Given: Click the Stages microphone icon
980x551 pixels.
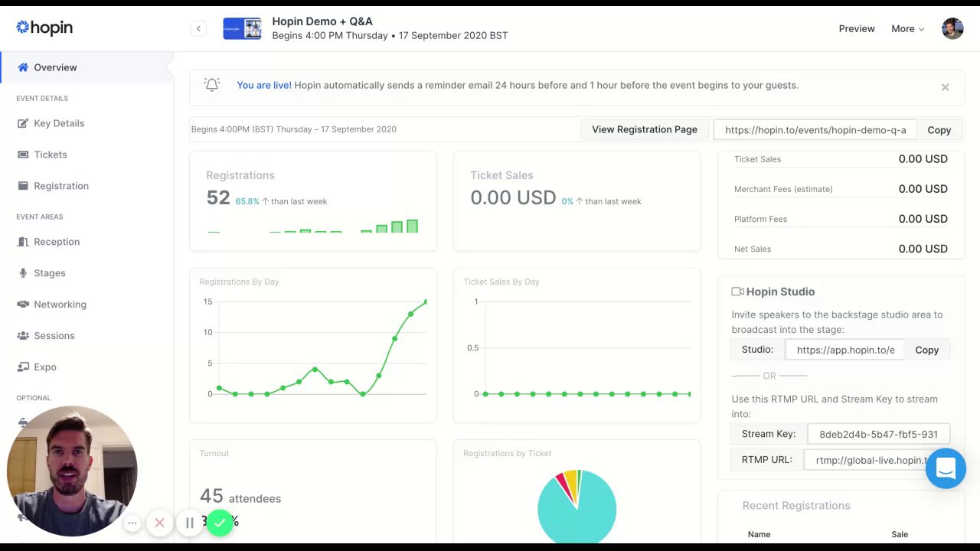Looking at the screenshot, I should point(23,273).
